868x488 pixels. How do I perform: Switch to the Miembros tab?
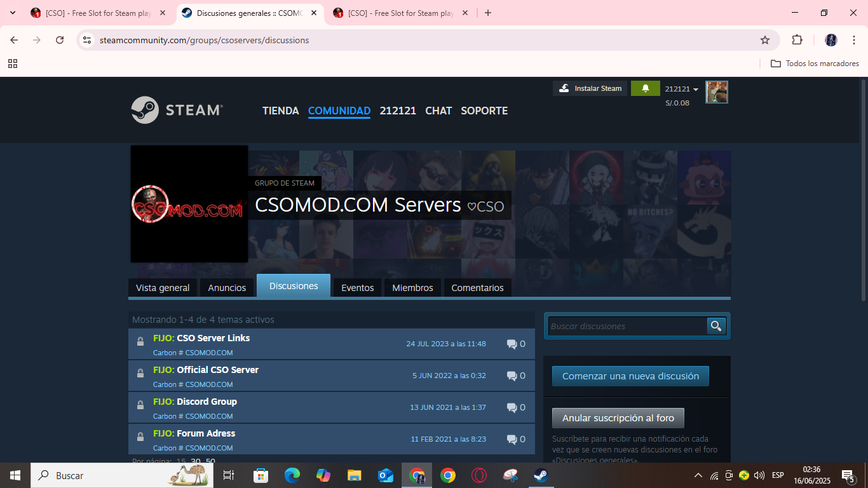click(412, 288)
